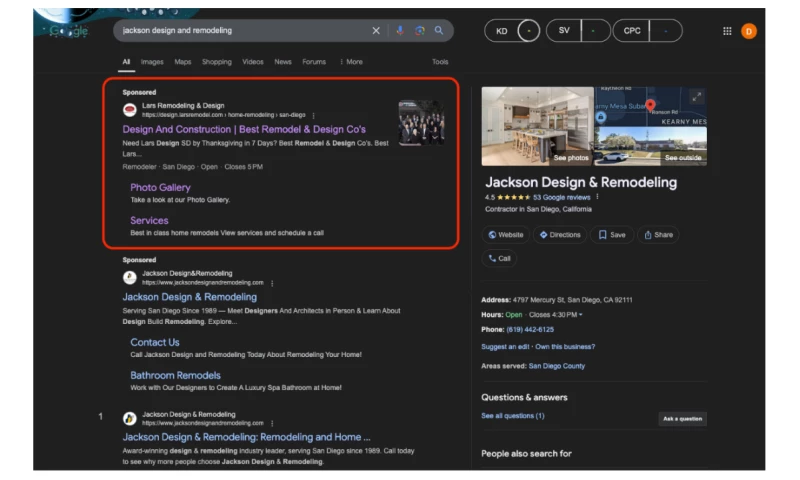Viewport: 800px width, 480px height.
Task: Open the Photo Gallery sitelink
Action: 160,187
